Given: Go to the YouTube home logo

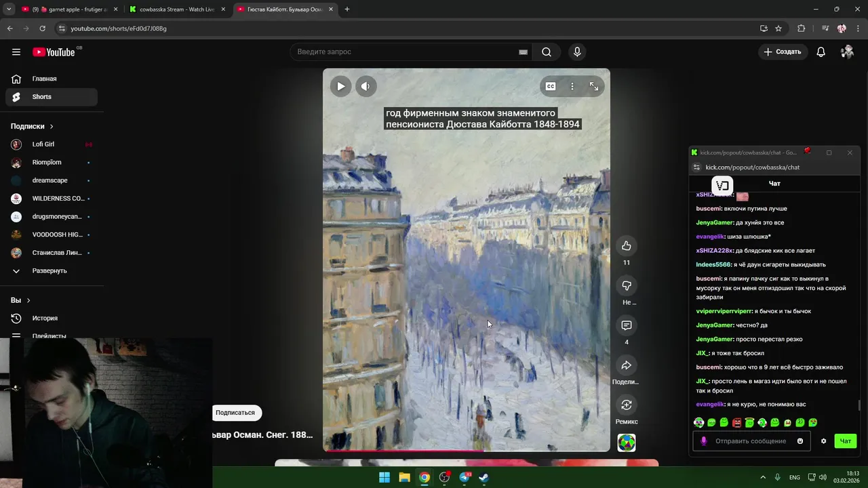Looking at the screenshot, I should click(54, 52).
